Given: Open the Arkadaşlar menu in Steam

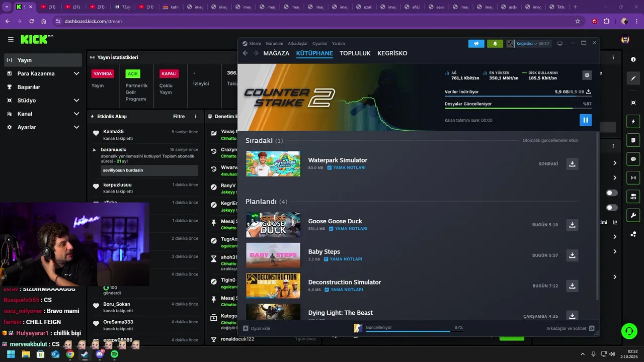Looking at the screenshot, I should tap(298, 44).
